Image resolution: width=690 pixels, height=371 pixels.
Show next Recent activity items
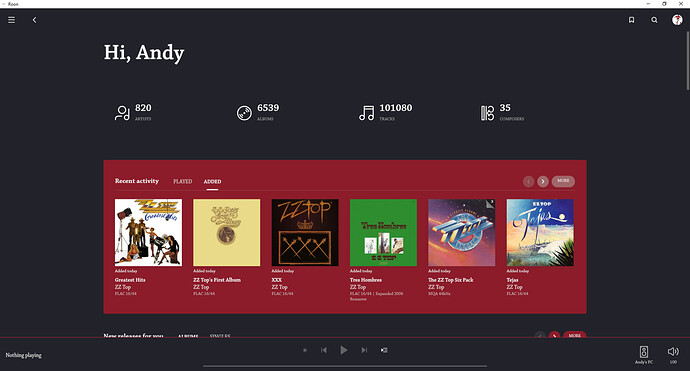tap(543, 181)
